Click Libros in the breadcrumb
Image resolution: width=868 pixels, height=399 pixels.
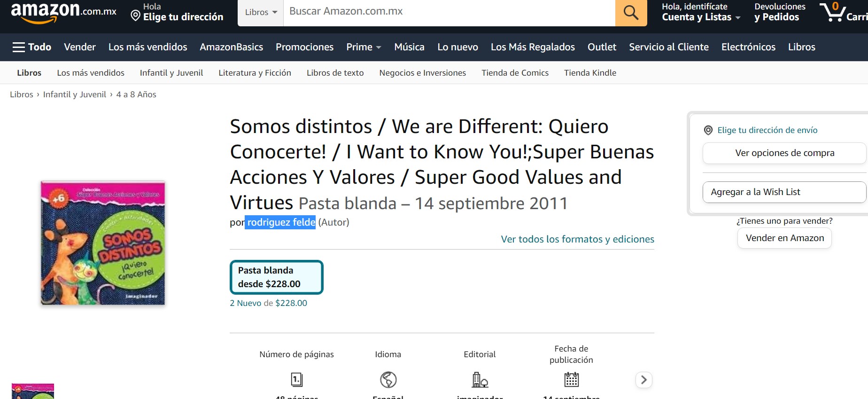pyautogui.click(x=22, y=94)
